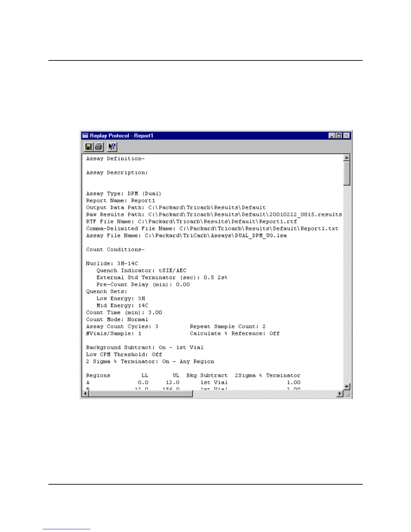Click region A's terminator value 1.00
Screen dimensions: 411x532
[x=293, y=383]
